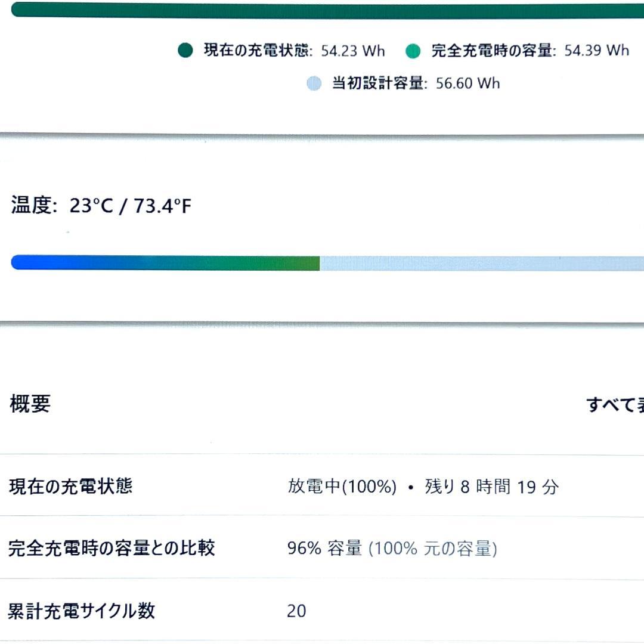Click the 温度 23°C / 73.4°F reading
The image size is (644, 644).
pos(101,206)
